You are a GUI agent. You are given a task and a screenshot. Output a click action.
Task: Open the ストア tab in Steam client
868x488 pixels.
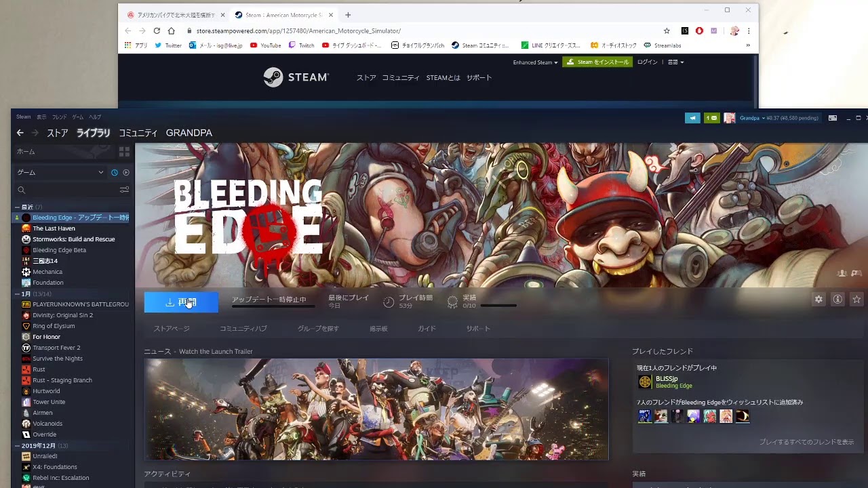(57, 133)
